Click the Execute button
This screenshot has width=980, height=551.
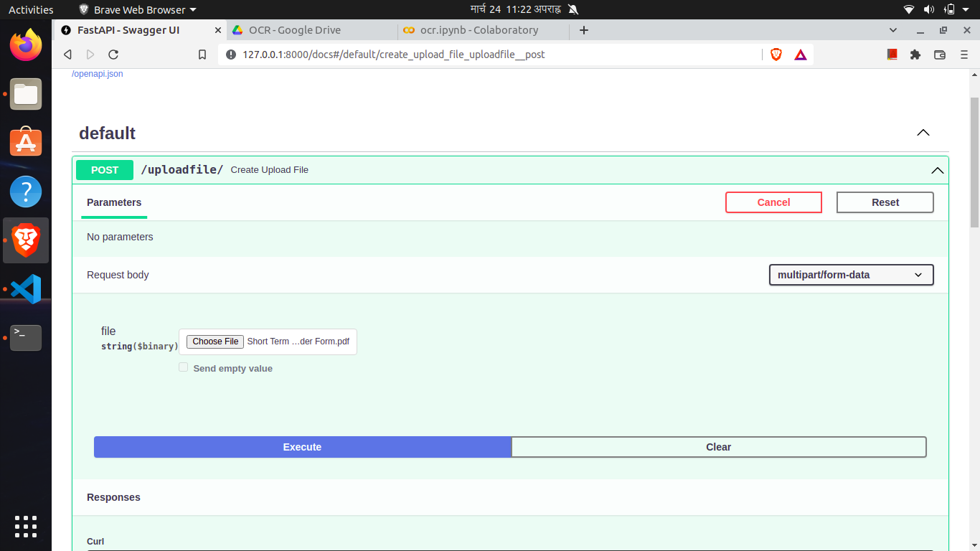[302, 447]
